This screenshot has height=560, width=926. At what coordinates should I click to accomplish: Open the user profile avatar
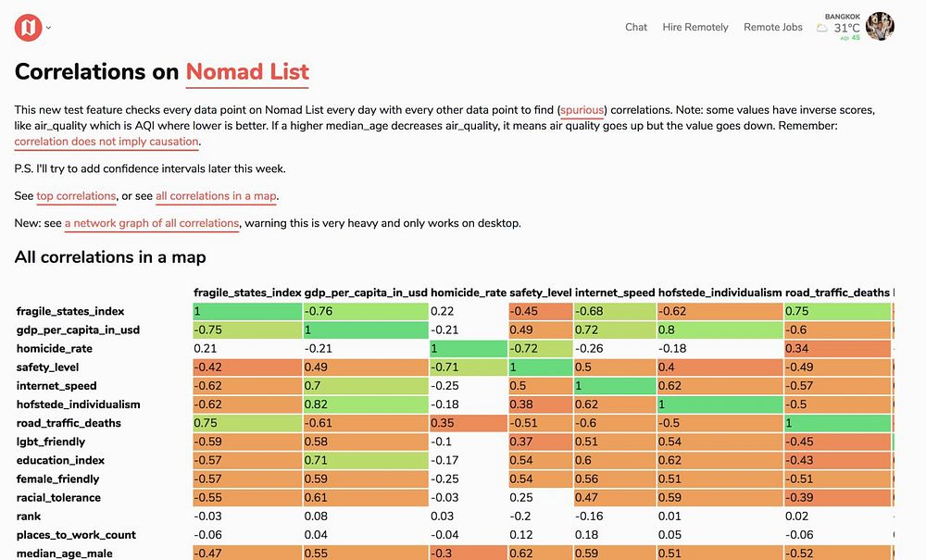tap(880, 27)
